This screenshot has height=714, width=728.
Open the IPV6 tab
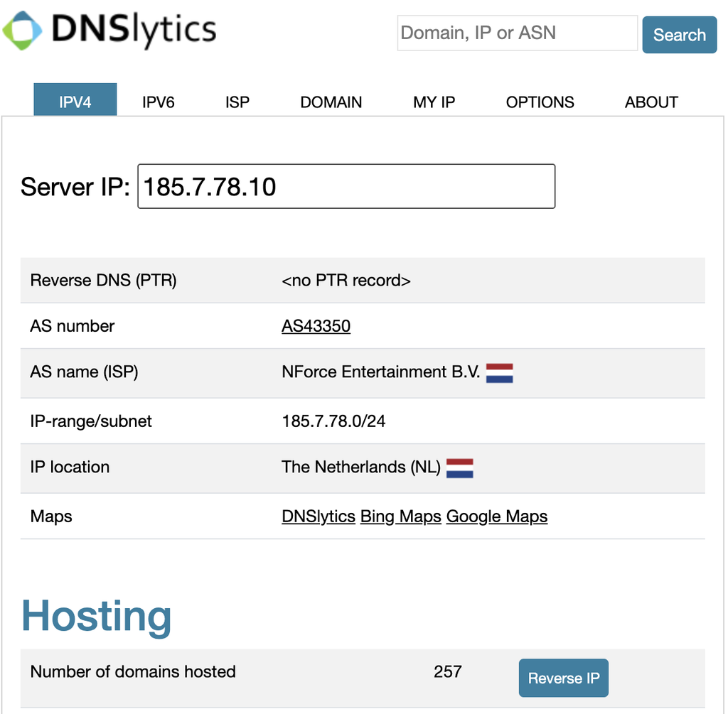(x=158, y=102)
